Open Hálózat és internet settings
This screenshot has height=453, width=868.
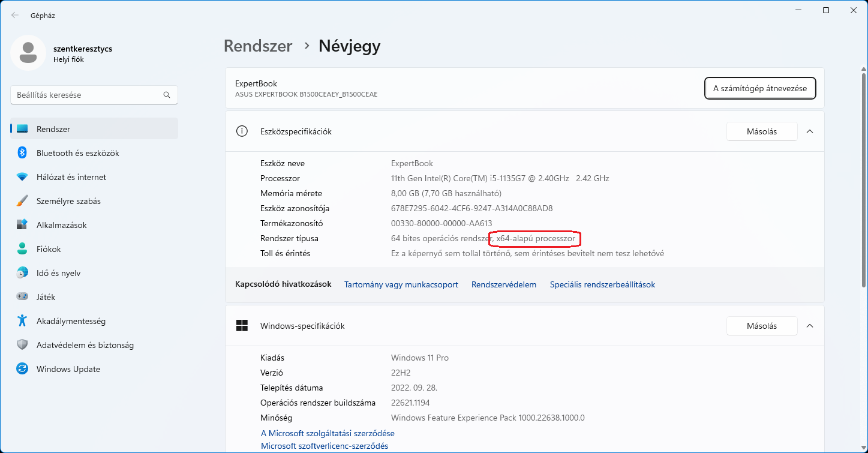pos(94,177)
